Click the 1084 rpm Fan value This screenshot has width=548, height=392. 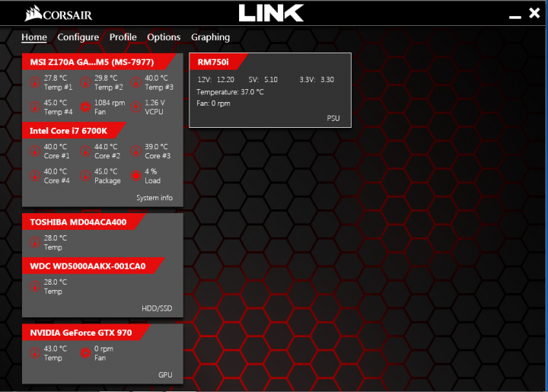pos(110,103)
